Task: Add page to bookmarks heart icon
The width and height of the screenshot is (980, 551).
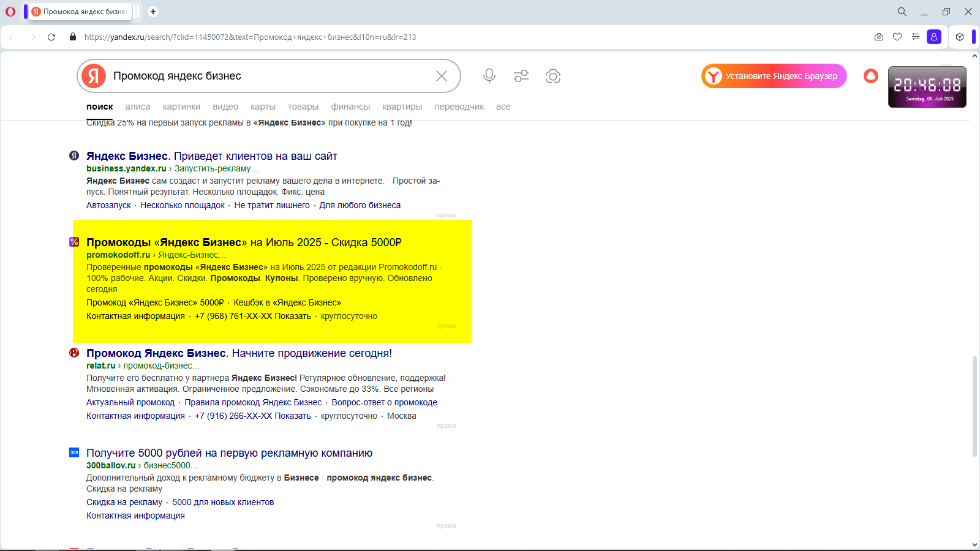Action: 897,37
